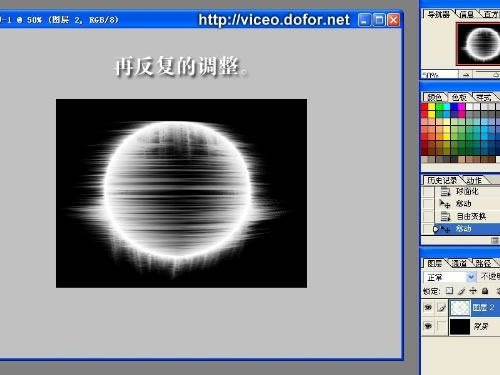The image size is (500, 375).
Task: Toggle the link box beside 背景 layer
Action: tap(442, 326)
